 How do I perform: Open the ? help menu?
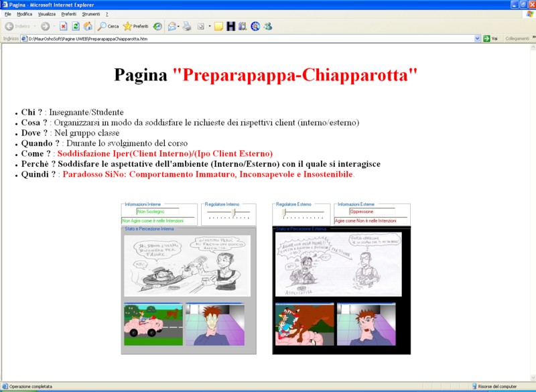coord(107,14)
